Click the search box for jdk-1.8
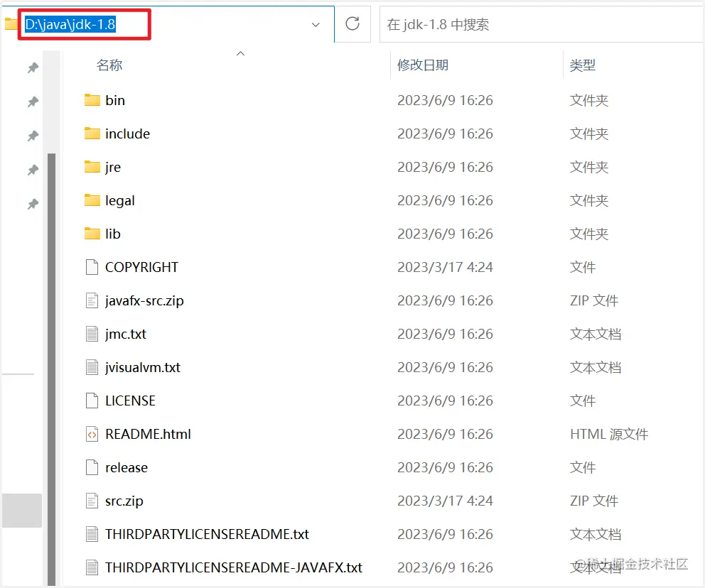This screenshot has height=588, width=705. 497,23
